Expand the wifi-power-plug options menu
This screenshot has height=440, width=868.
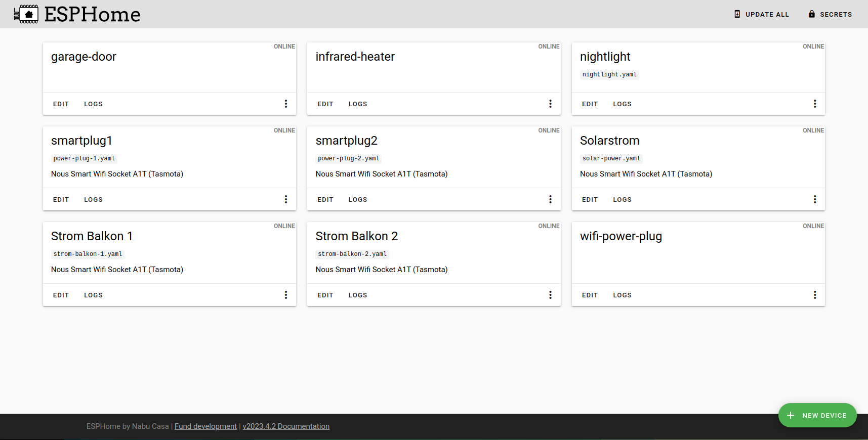(815, 295)
